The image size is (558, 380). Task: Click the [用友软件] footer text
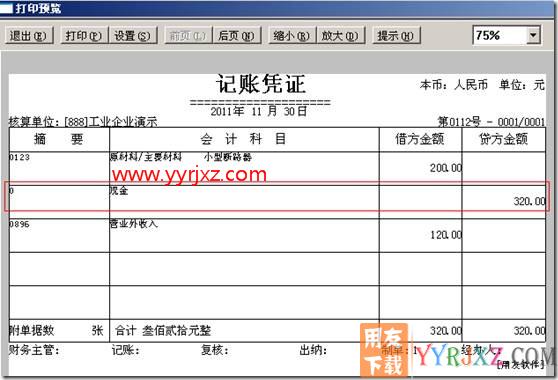click(x=520, y=364)
